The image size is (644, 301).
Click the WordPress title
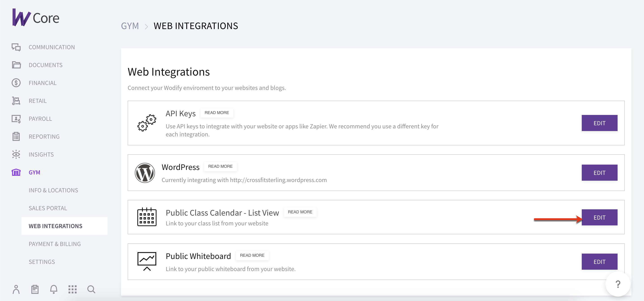point(180,167)
